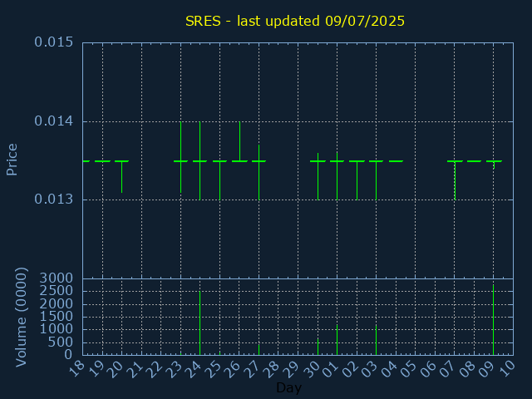
Task: Click the day 07 price bar
Action: point(455,180)
